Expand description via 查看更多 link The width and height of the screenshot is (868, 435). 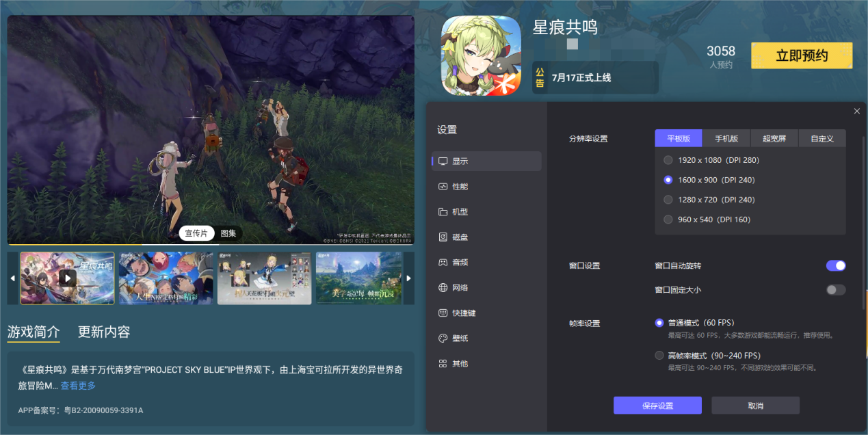tap(78, 386)
